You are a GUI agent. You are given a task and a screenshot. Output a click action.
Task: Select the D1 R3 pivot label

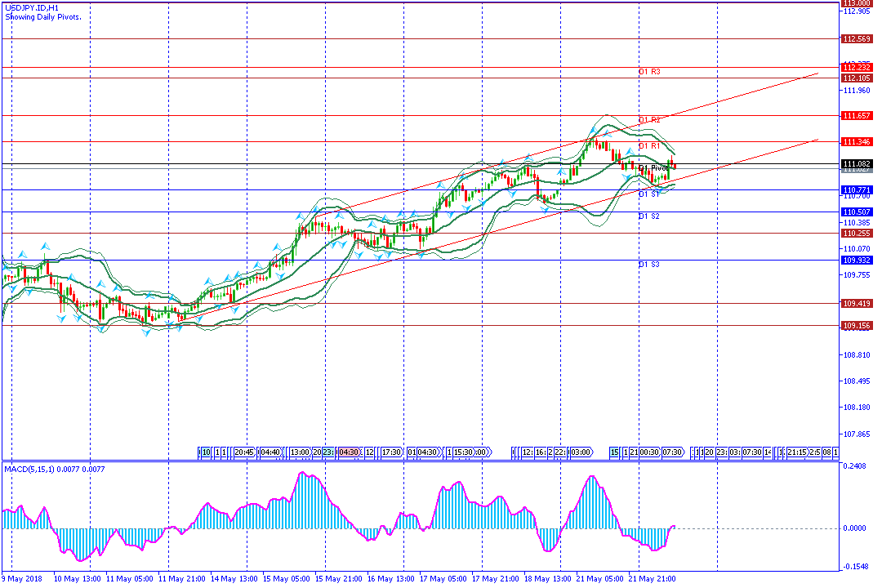[x=649, y=72]
